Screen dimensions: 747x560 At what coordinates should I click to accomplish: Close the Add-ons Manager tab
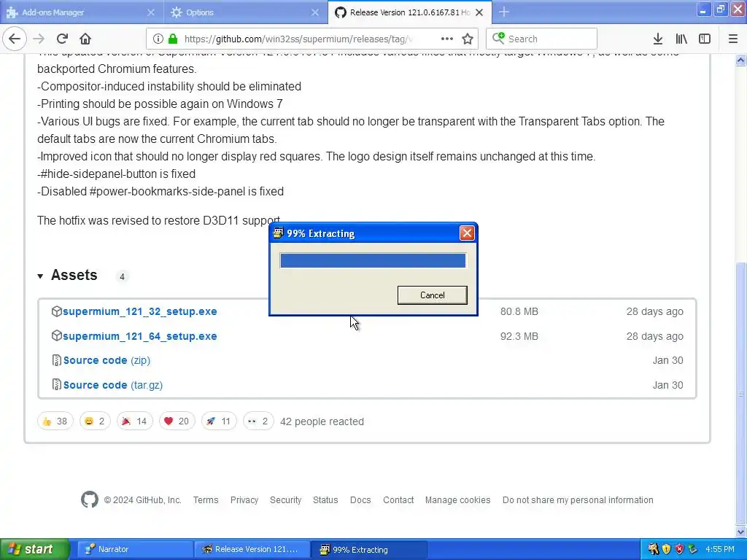click(150, 12)
